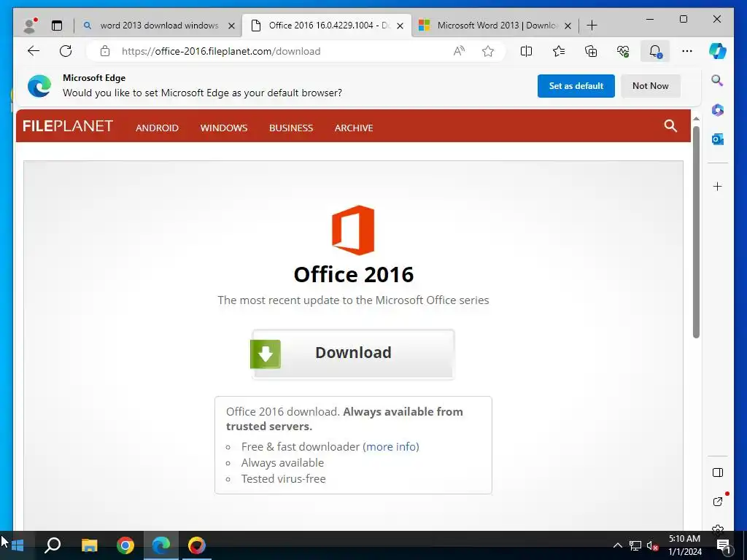Click the Edge taskbar icon
Screen dimensions: 747x560
(161, 545)
